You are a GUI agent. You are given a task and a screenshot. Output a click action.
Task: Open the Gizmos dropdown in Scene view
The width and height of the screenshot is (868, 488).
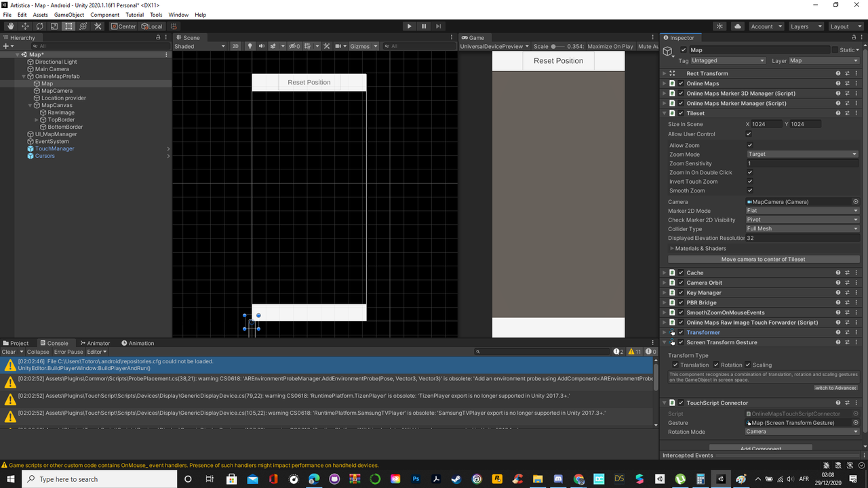point(363,46)
